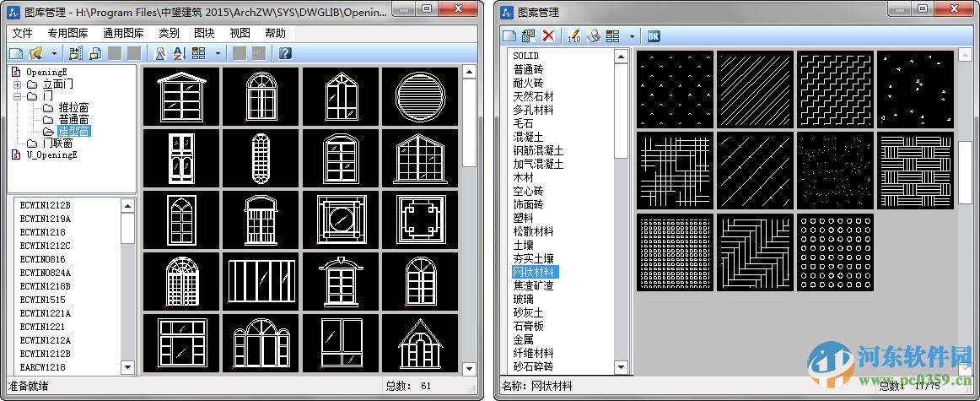This screenshot has height=401, width=980.
Task: Click the open library folder icon in 图库管理
Action: click(36, 53)
